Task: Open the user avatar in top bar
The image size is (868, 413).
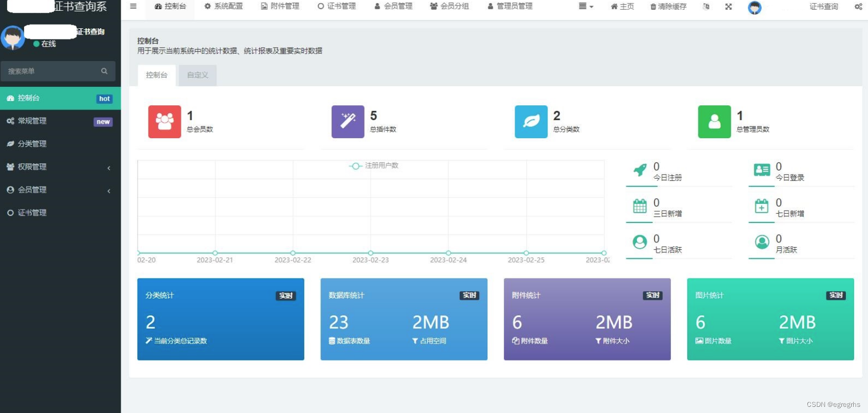Action: (x=754, y=7)
